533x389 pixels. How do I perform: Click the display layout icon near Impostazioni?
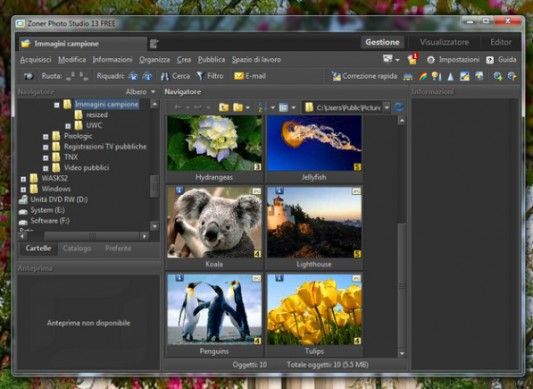pos(388,59)
